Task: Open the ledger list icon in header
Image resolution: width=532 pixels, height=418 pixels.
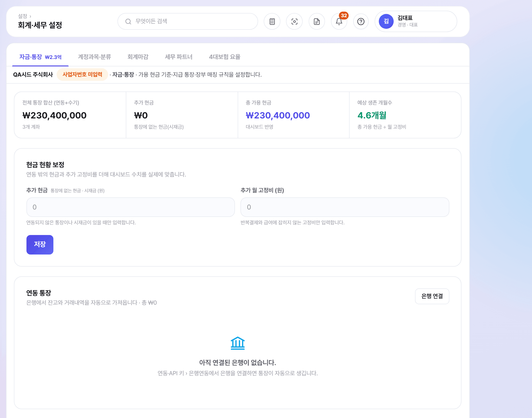Action: [x=272, y=22]
